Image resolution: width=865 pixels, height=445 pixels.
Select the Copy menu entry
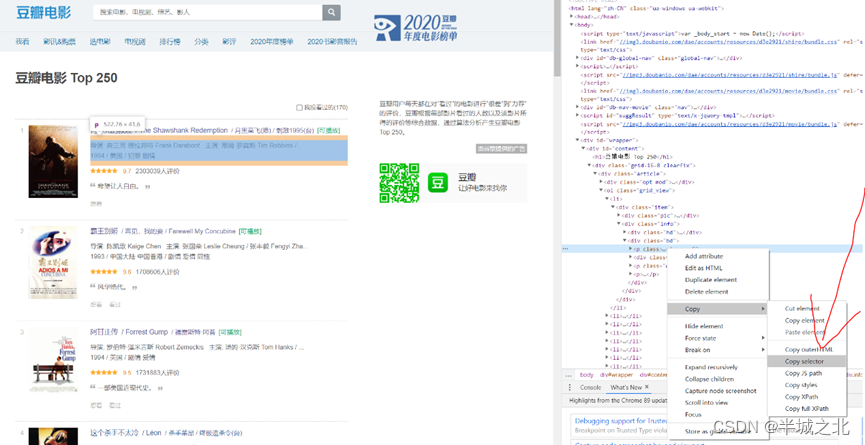(717, 309)
